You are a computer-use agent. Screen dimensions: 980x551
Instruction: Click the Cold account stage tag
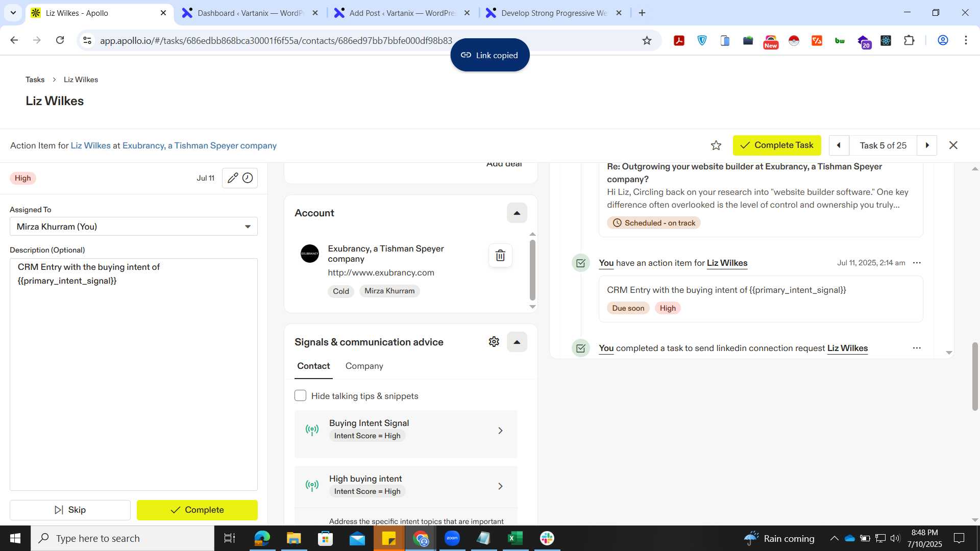pyautogui.click(x=341, y=291)
